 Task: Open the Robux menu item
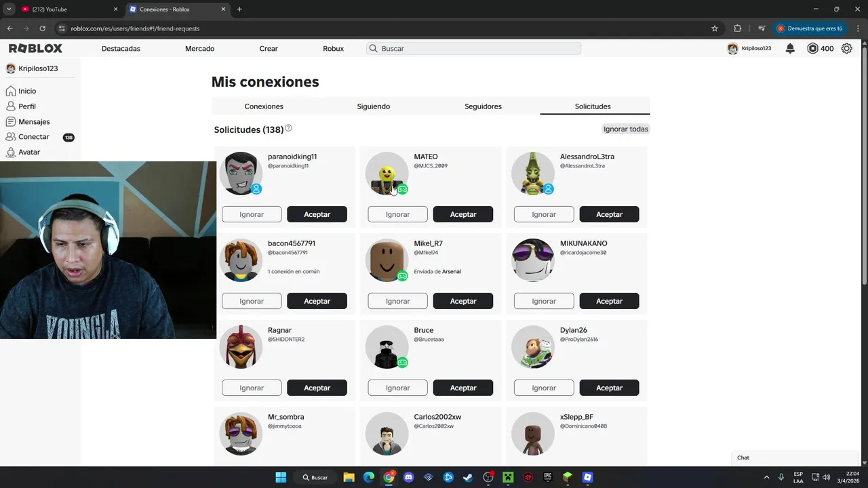(x=333, y=49)
